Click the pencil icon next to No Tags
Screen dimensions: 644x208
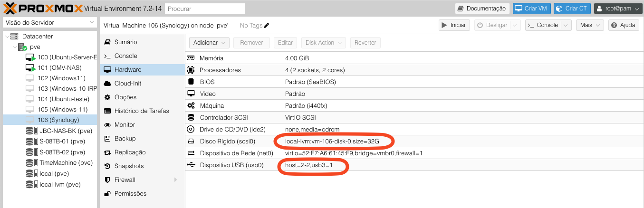click(266, 25)
